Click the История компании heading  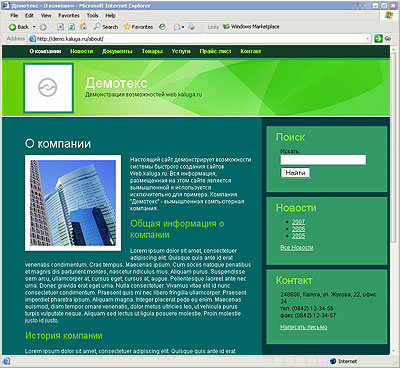(64, 336)
